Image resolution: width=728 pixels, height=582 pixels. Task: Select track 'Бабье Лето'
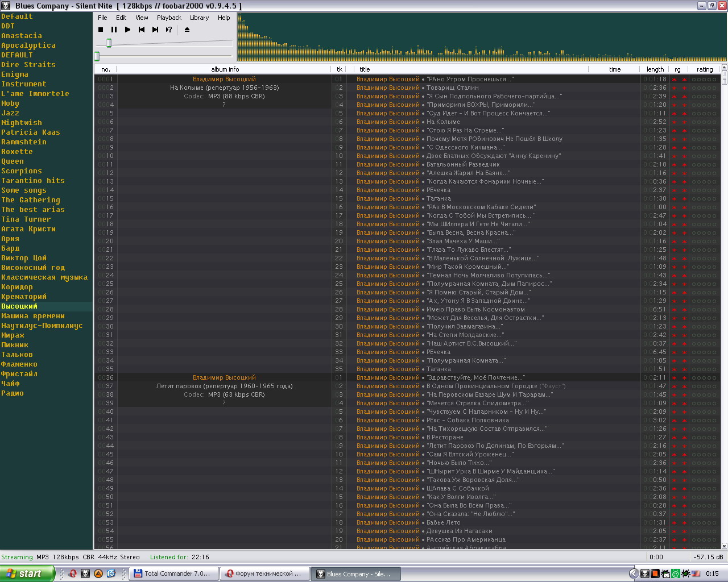coord(444,523)
